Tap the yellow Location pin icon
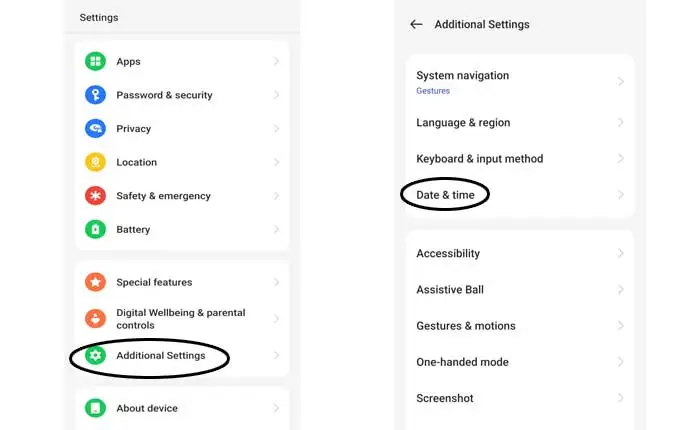The image size is (700, 430). point(96,162)
